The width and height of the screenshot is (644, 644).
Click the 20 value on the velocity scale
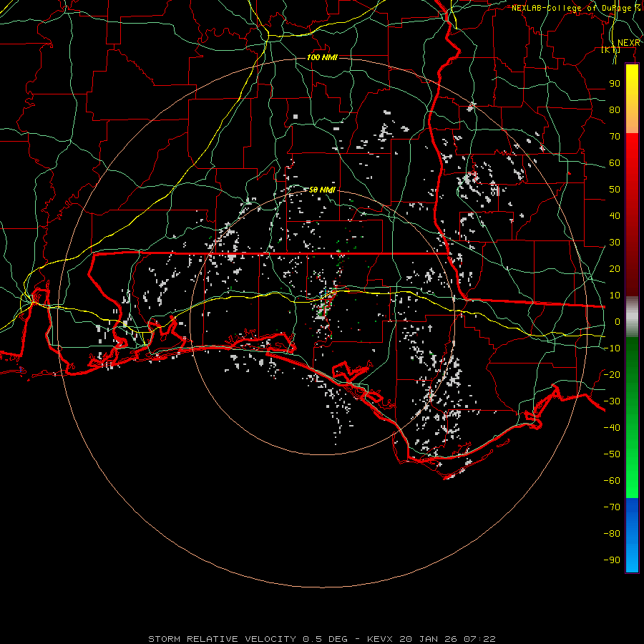tap(615, 268)
